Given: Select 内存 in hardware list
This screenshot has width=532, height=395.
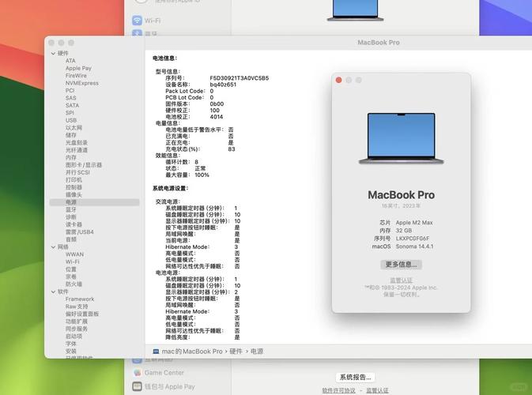Looking at the screenshot, I should [x=71, y=158].
